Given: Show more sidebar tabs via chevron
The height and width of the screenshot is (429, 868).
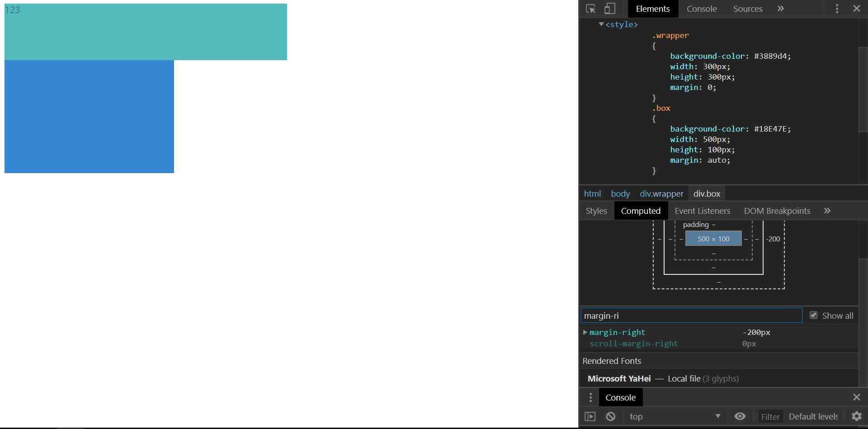Looking at the screenshot, I should (x=827, y=211).
